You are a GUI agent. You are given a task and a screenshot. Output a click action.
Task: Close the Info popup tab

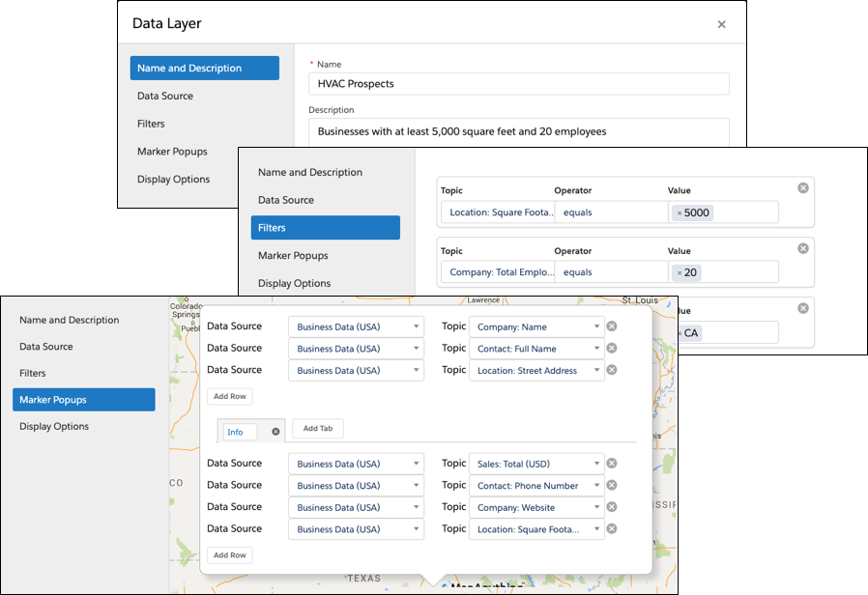(275, 432)
